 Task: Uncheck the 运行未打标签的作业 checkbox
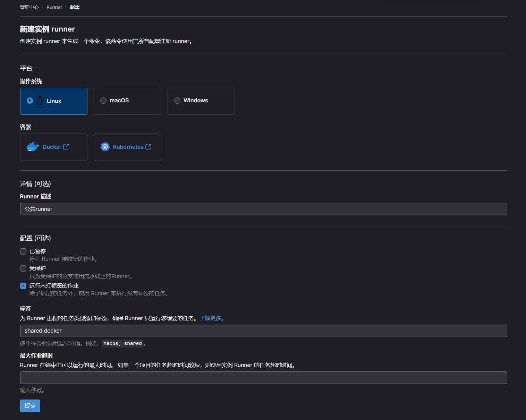[x=23, y=286]
